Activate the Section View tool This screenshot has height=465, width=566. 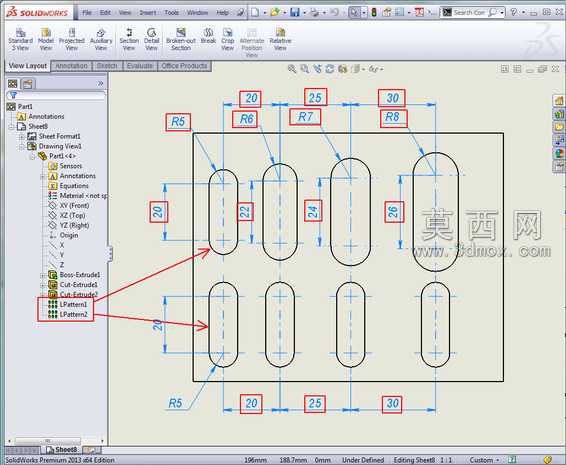pos(129,39)
